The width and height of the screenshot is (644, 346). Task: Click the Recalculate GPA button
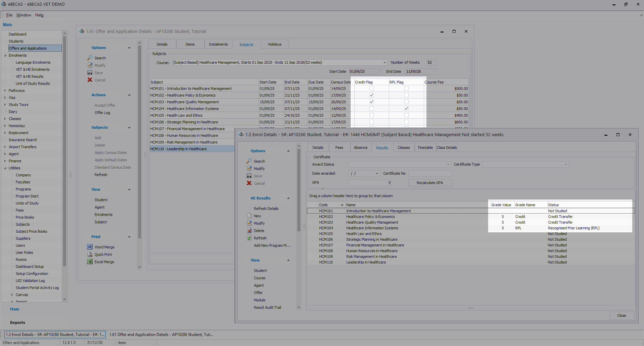tap(430, 183)
